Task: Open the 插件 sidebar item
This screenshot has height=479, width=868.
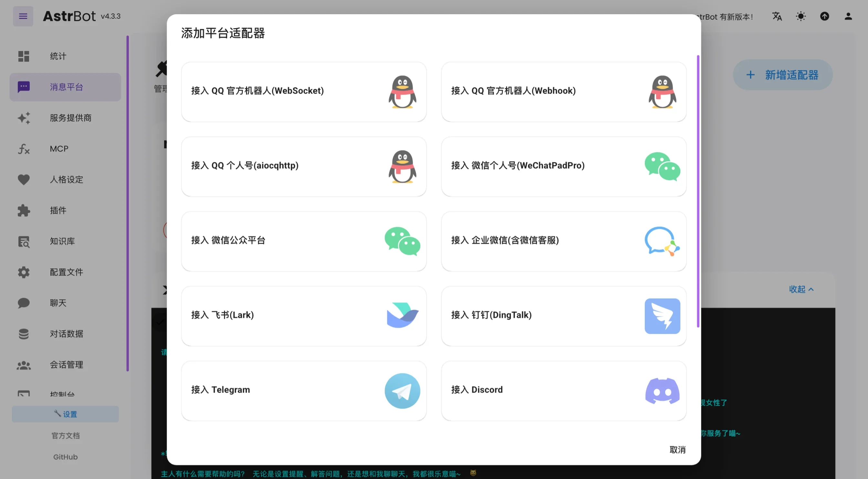Action: click(x=58, y=210)
